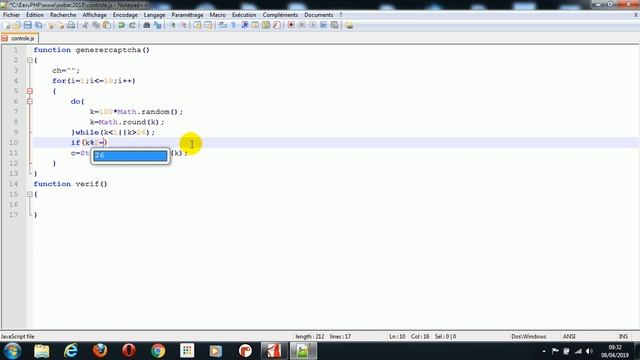Collapse the verif function fold on line 15
This screenshot has height=360, width=640.
point(30,194)
